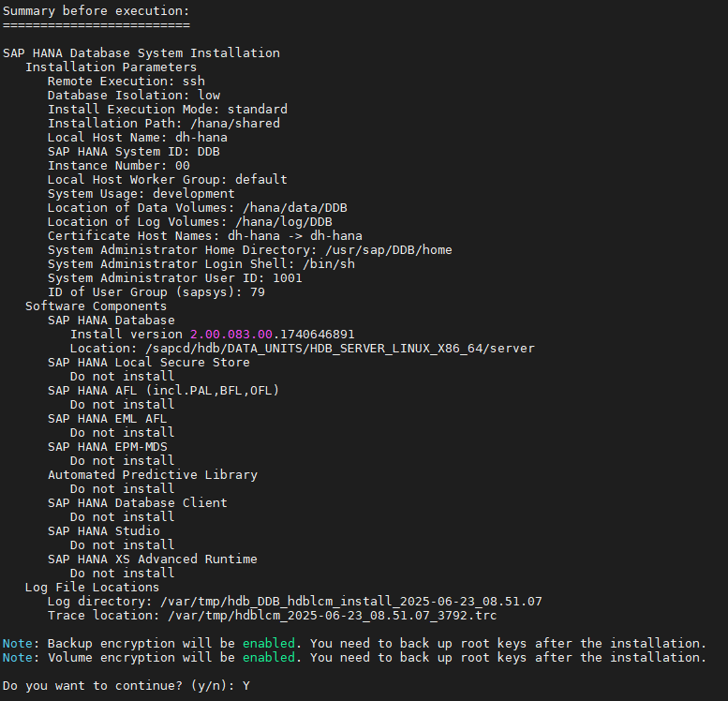The height and width of the screenshot is (701, 728).
Task: Click 'Installation Path: /hana/shared' line
Action: [164, 123]
